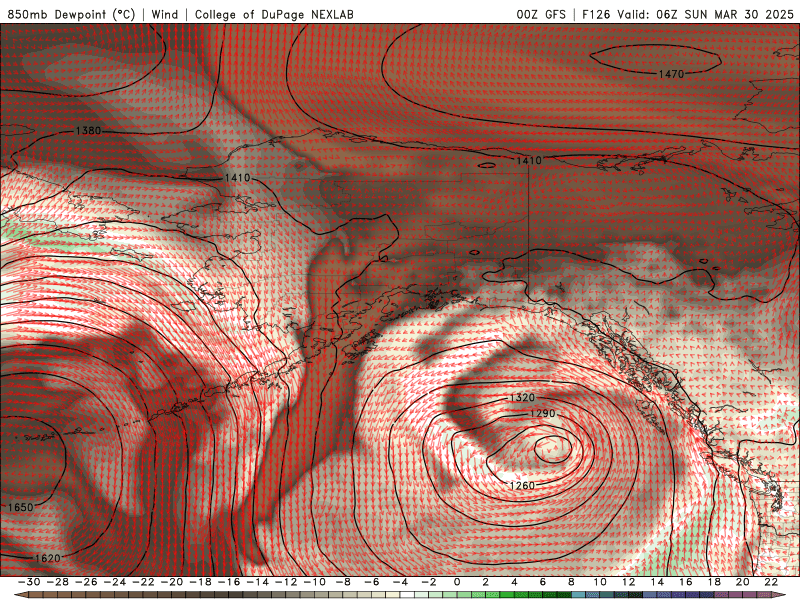Click the 22 color scale value
This screenshot has width=800, height=600.
point(771,582)
